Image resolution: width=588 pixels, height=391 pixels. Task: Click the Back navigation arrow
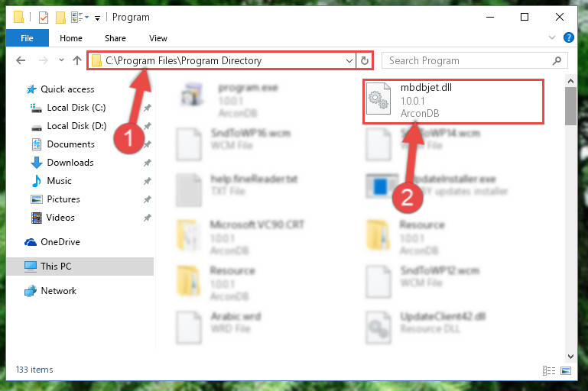click(x=21, y=60)
